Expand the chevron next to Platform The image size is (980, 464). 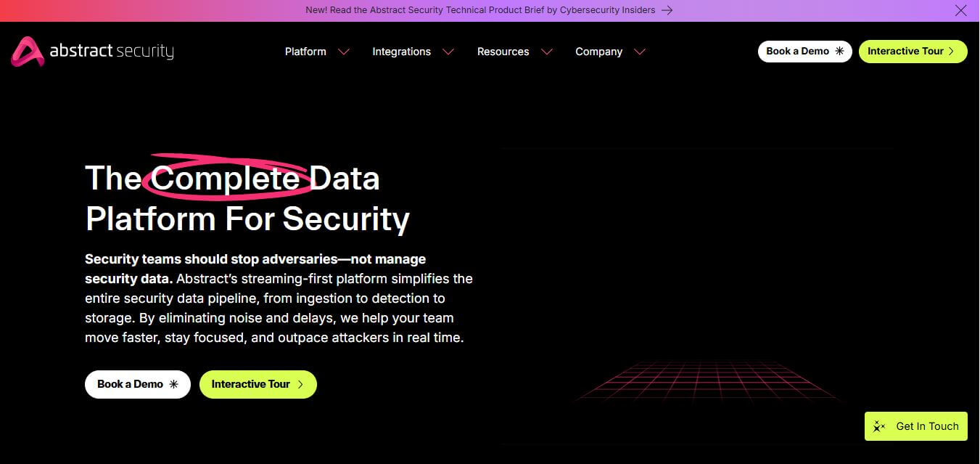344,52
